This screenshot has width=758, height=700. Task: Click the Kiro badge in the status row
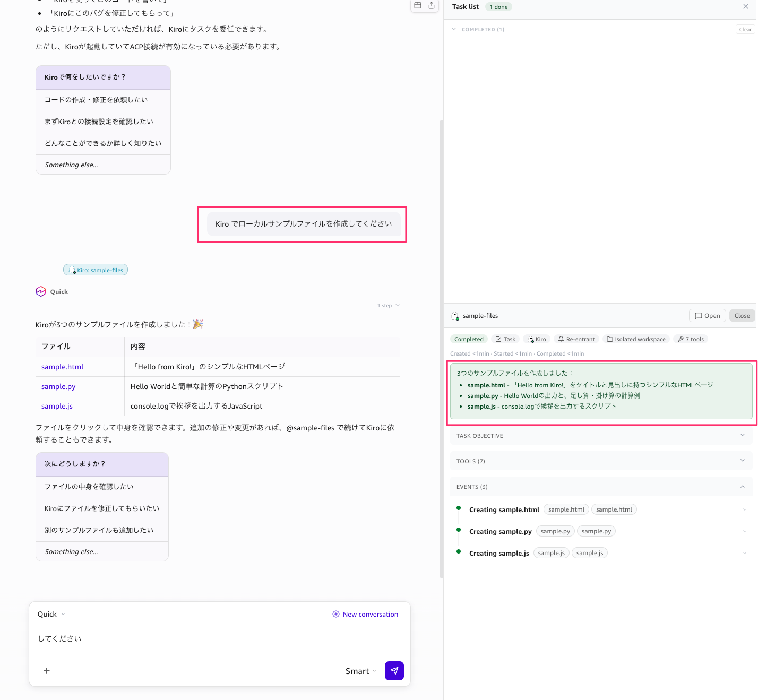tap(537, 339)
